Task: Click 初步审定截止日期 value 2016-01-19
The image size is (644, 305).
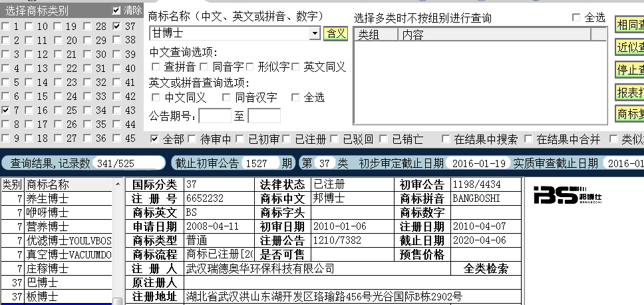Action: point(478,163)
